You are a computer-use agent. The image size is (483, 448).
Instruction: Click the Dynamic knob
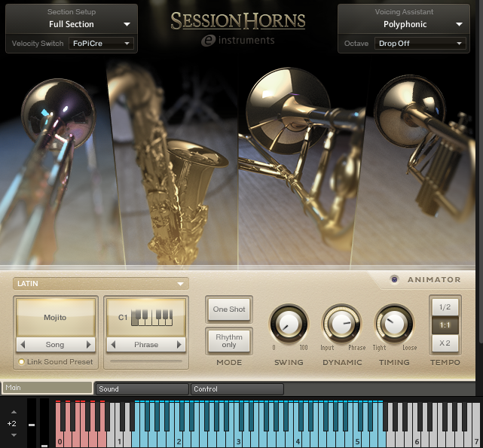pos(341,324)
